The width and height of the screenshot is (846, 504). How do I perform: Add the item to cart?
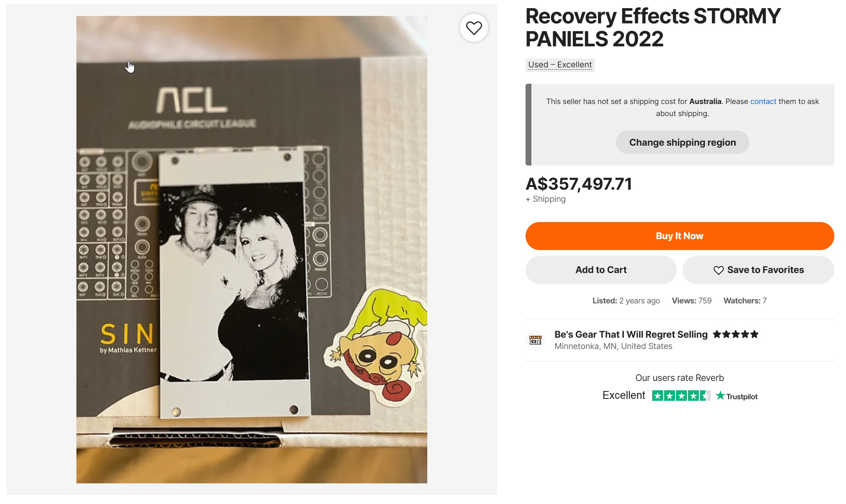601,270
